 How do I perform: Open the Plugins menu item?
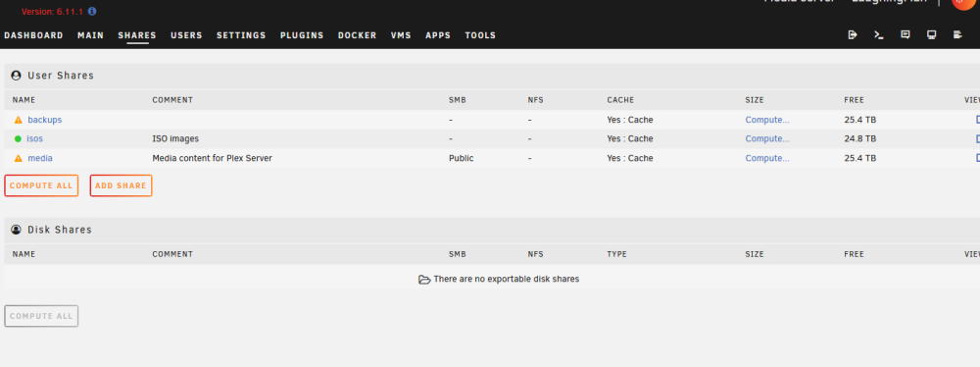pyautogui.click(x=302, y=35)
